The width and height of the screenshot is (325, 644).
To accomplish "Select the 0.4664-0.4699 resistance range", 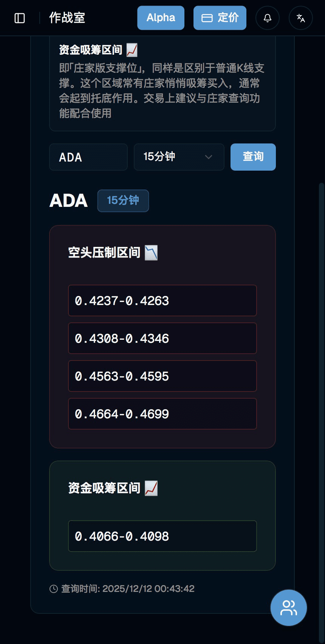I will [x=162, y=414].
